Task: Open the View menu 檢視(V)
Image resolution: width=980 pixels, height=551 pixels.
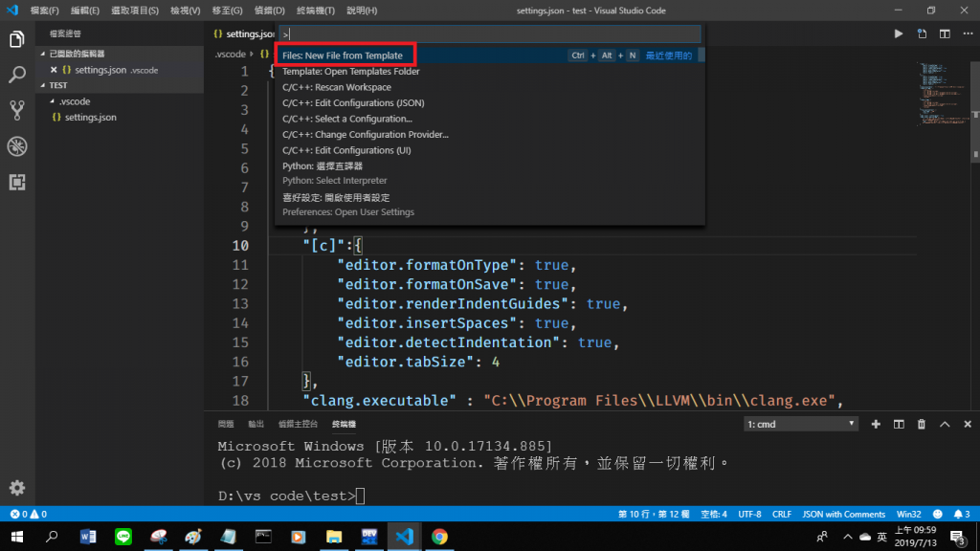Action: tap(185, 11)
